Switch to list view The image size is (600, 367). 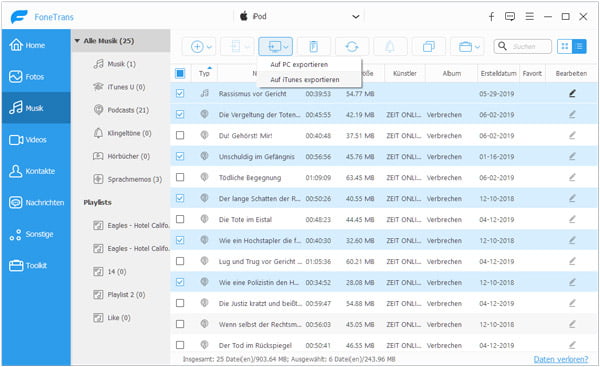579,47
